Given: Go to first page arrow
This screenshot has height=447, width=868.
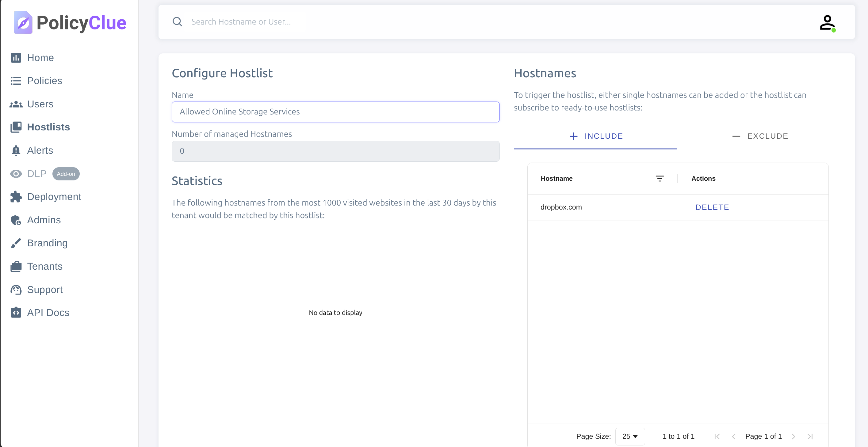Looking at the screenshot, I should pyautogui.click(x=717, y=436).
